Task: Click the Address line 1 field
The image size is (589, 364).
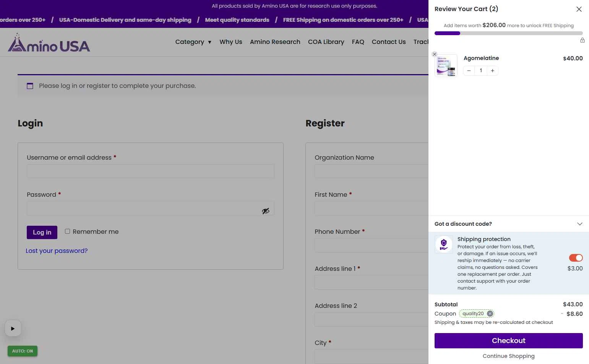Action: pos(372,282)
